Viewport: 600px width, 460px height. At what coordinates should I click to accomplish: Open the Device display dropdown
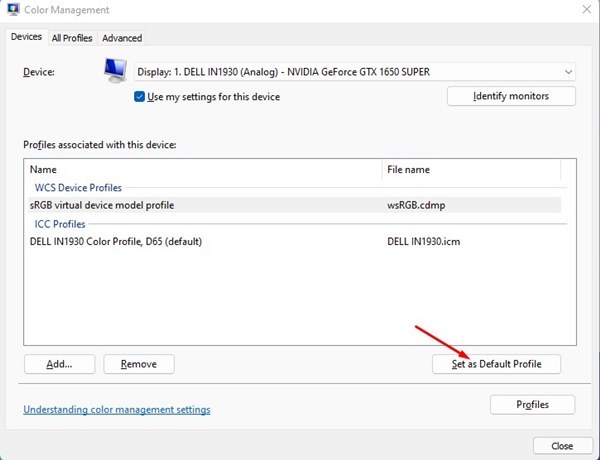tap(355, 72)
